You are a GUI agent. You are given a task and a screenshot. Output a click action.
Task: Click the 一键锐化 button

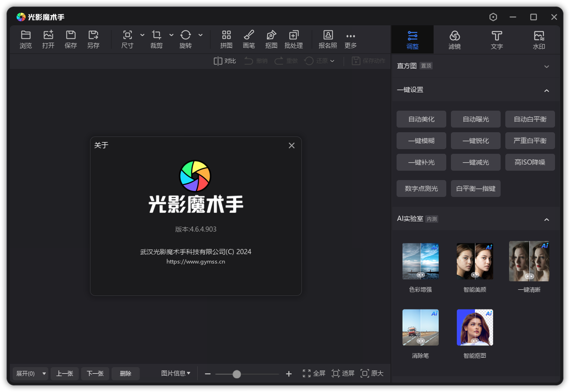click(476, 141)
